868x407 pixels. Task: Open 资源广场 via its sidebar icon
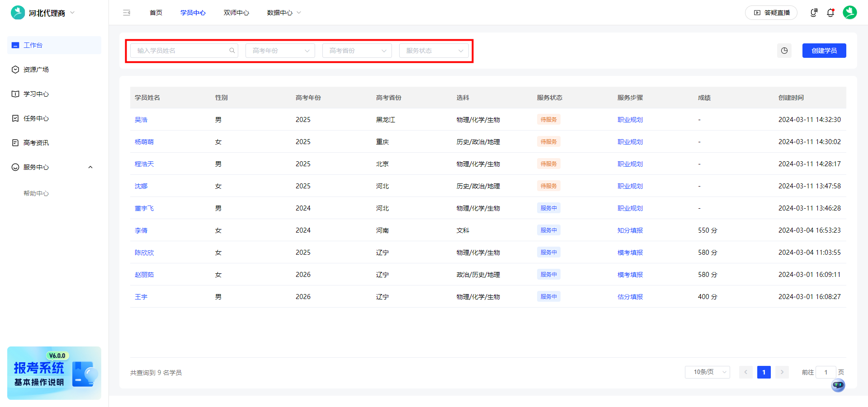click(x=15, y=69)
